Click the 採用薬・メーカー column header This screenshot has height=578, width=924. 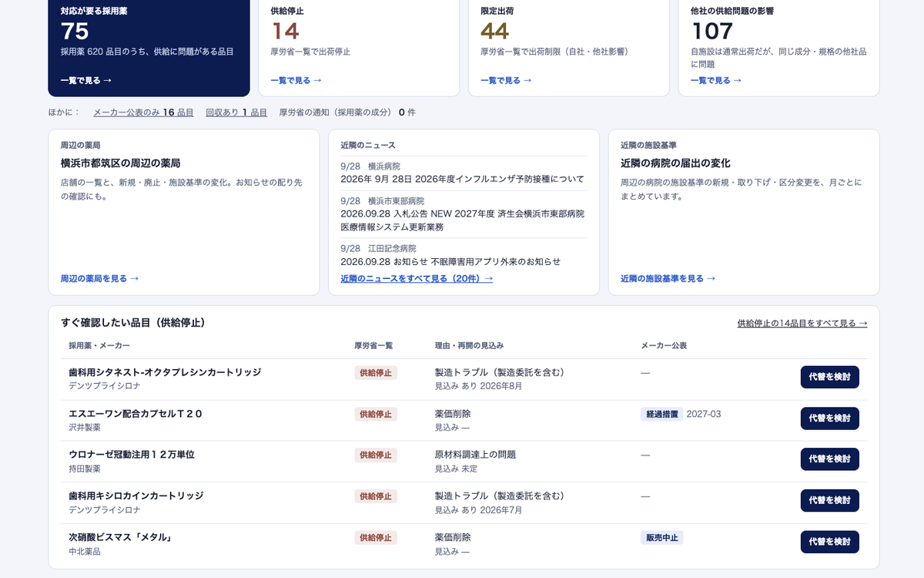tap(99, 345)
